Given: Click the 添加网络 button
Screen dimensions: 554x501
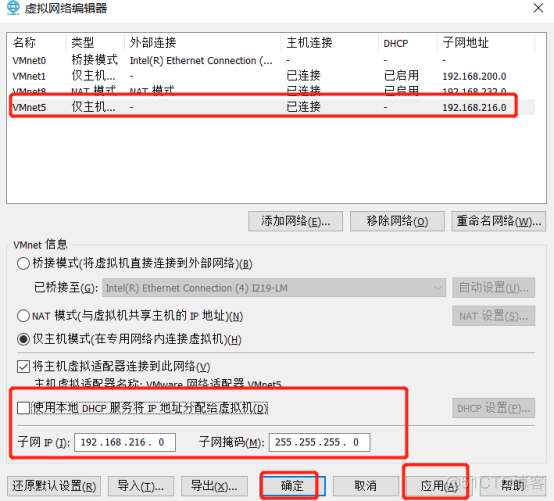Looking at the screenshot, I should pos(295,221).
